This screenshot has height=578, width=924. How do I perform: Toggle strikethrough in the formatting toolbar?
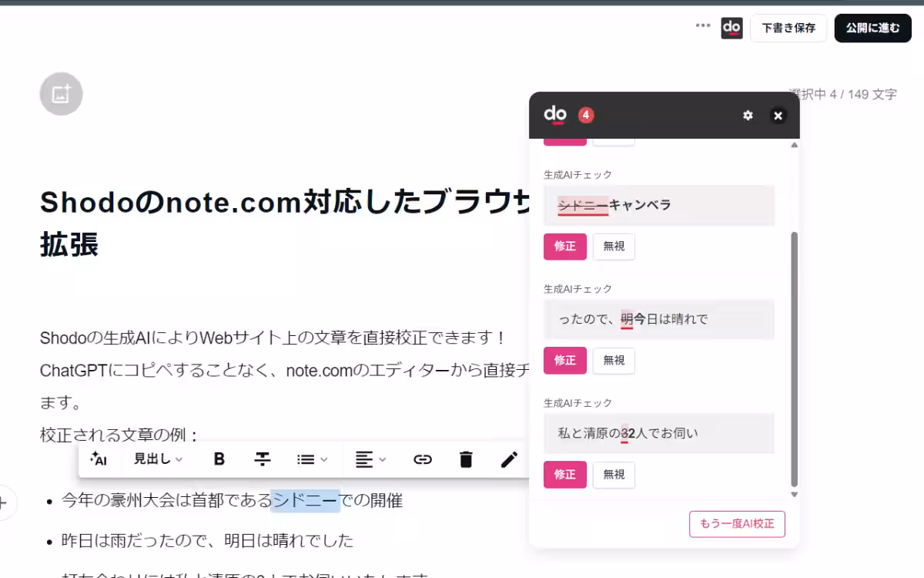(x=263, y=459)
